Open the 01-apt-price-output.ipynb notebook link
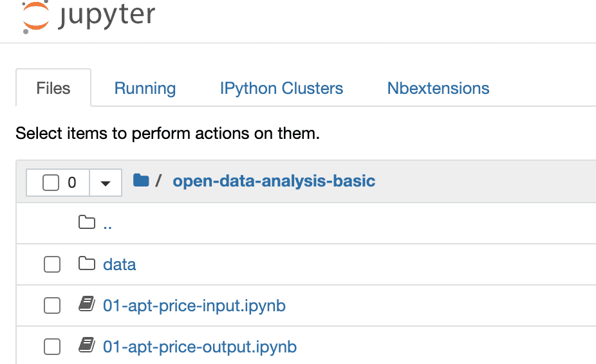 200,347
